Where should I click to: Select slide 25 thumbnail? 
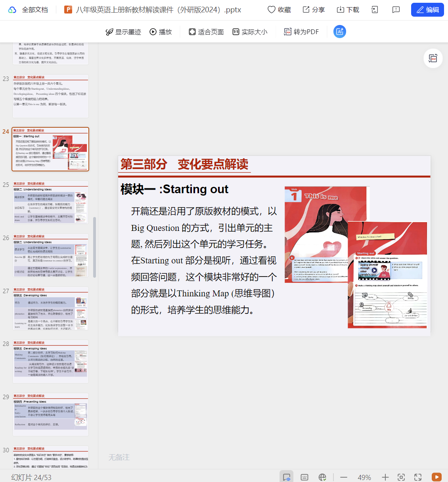50,202
